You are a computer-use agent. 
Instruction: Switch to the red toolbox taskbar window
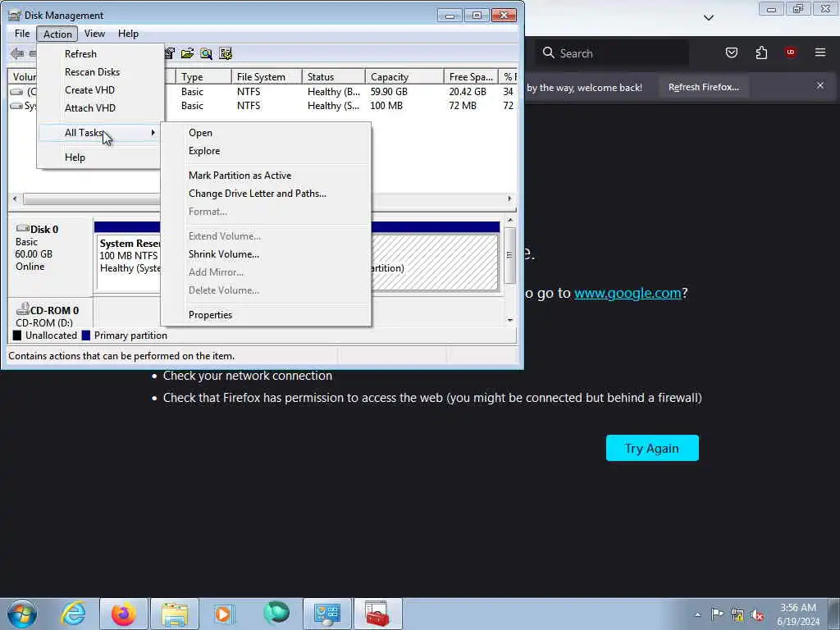(377, 614)
